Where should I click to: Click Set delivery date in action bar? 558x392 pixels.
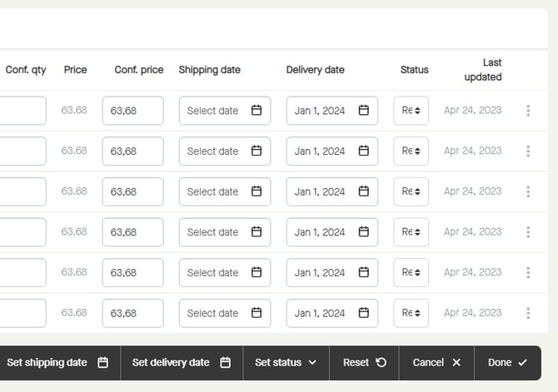pyautogui.click(x=181, y=363)
